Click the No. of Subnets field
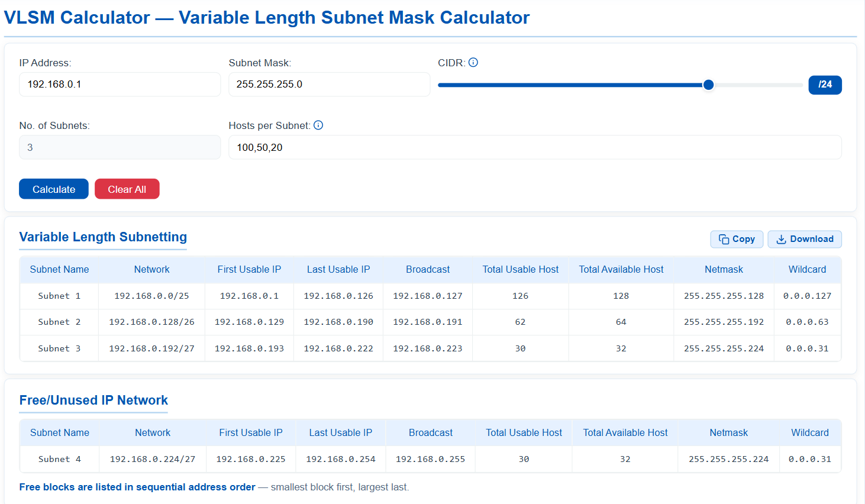 120,147
